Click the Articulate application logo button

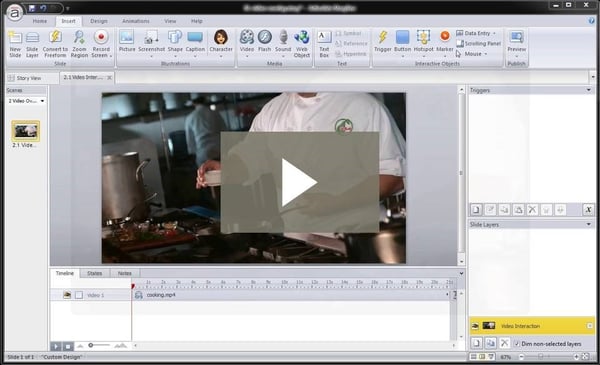[15, 13]
